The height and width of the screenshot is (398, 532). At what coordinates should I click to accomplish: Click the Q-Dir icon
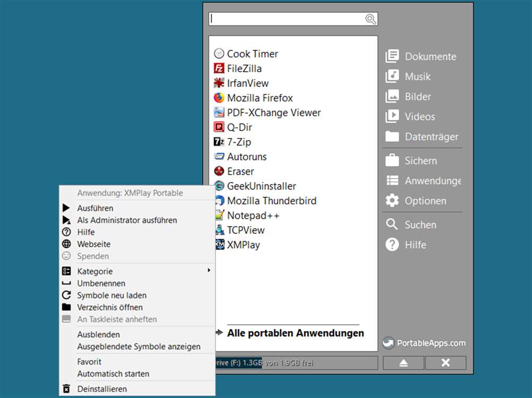(x=219, y=127)
